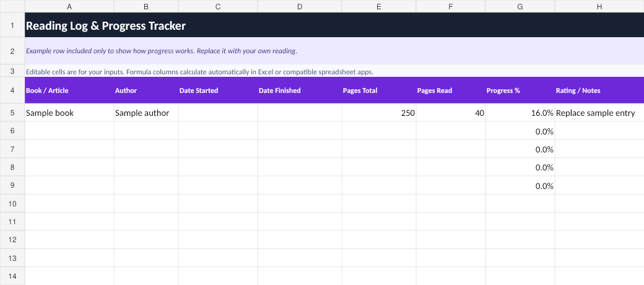Select the Pages Read value 40
This screenshot has height=285, width=644.
(451, 113)
